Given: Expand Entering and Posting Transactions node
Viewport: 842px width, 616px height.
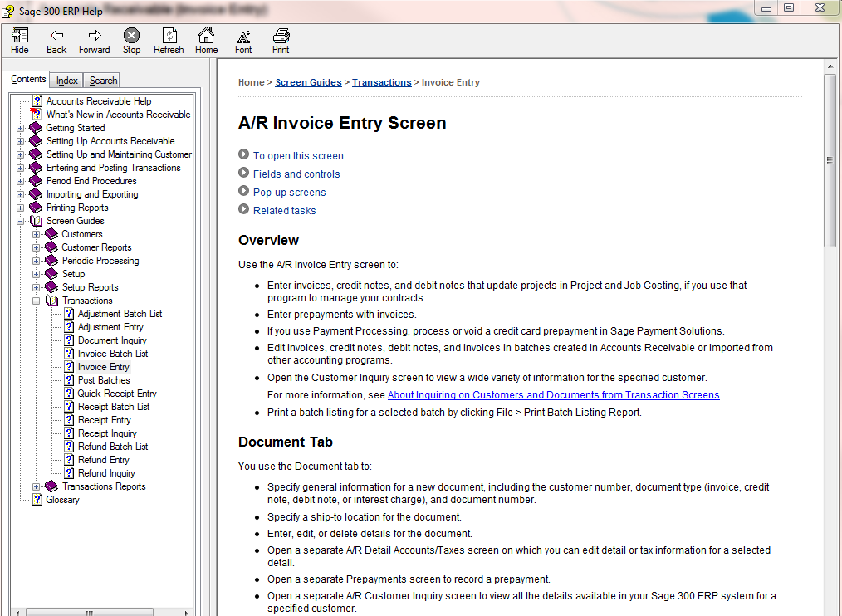Looking at the screenshot, I should tap(20, 168).
